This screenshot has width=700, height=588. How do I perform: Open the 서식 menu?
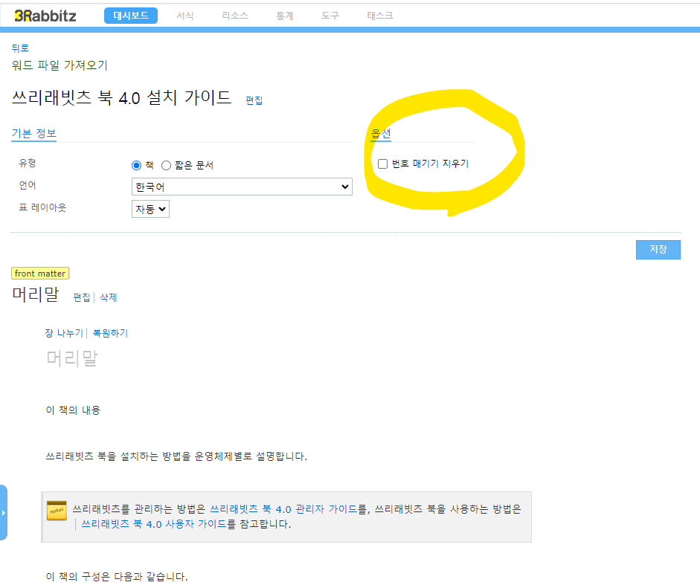coord(184,16)
